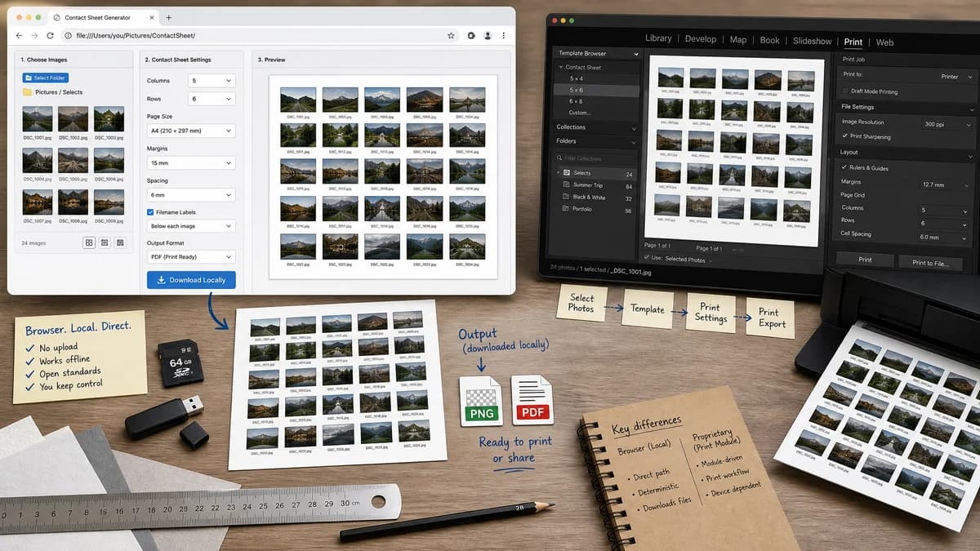Click the magnifier icon in Filter Collections
Viewport: 980px width, 551px height.
click(x=559, y=158)
